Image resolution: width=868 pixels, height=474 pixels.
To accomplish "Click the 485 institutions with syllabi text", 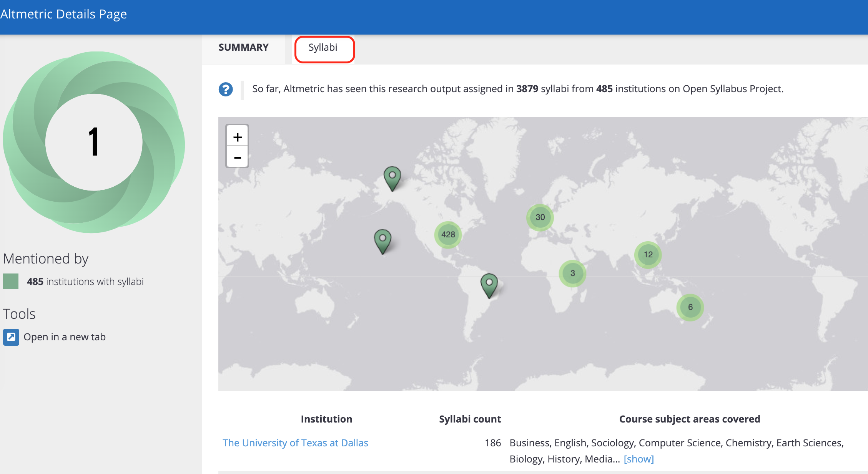I will tap(85, 282).
